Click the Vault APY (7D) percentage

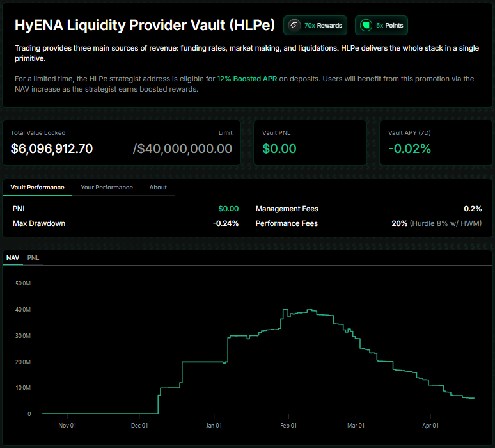point(409,148)
